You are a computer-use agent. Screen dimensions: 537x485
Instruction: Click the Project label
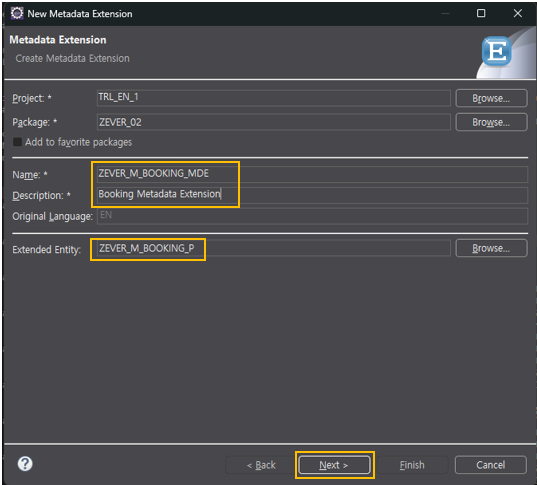pyautogui.click(x=32, y=98)
